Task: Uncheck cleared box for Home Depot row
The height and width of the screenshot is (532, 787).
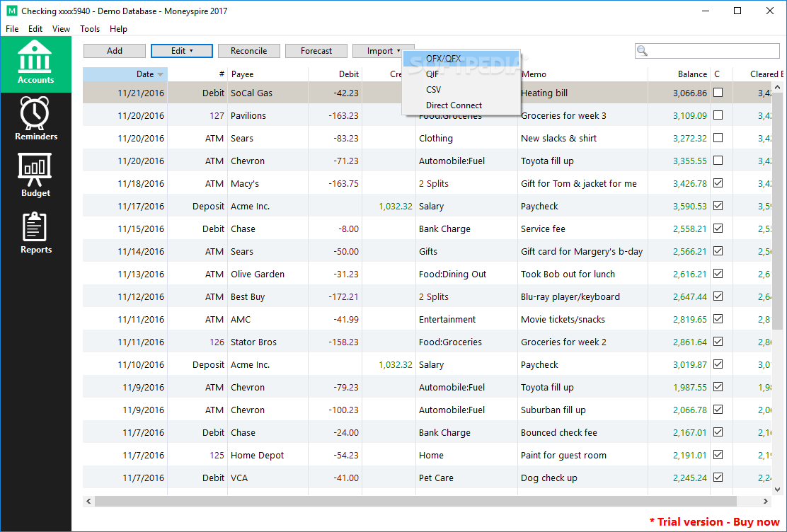Action: tap(718, 454)
